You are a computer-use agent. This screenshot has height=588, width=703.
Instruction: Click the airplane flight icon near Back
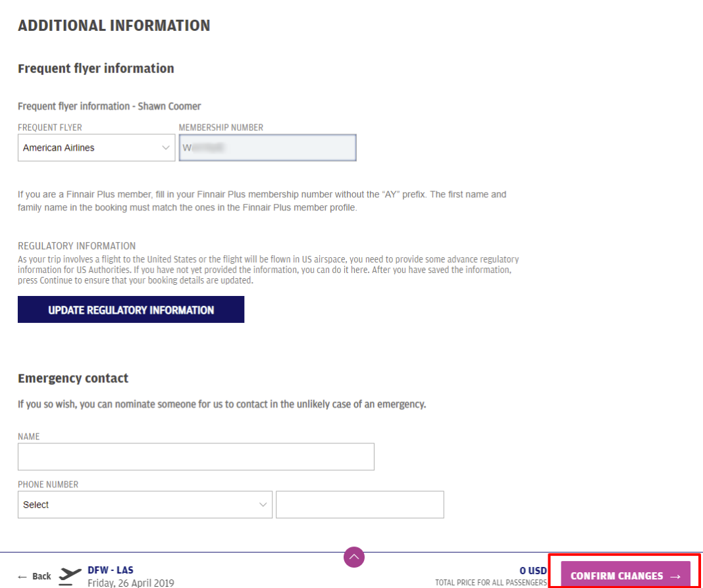(x=68, y=575)
